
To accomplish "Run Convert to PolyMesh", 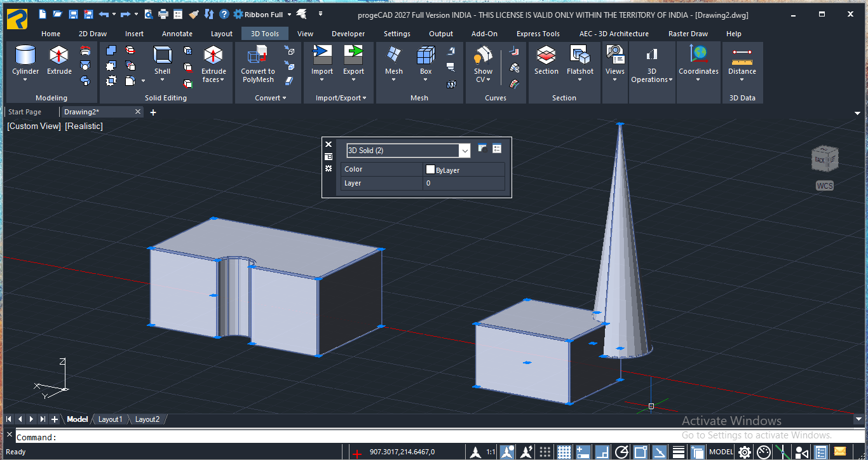I will (x=258, y=64).
